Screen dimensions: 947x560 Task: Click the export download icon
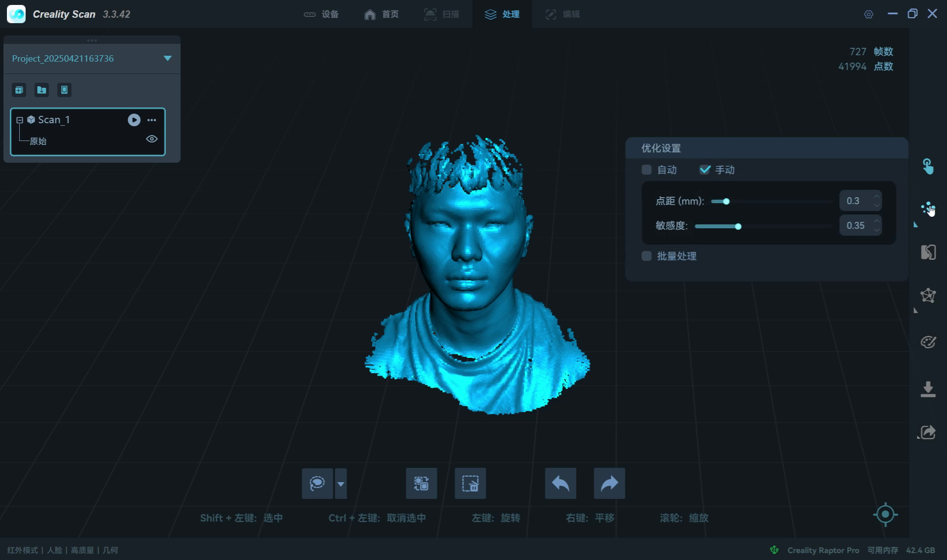click(928, 389)
